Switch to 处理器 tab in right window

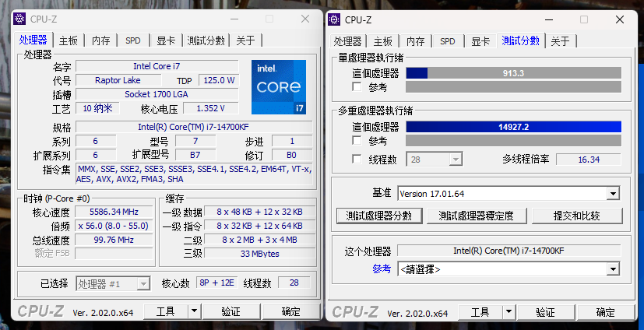tap(347, 41)
